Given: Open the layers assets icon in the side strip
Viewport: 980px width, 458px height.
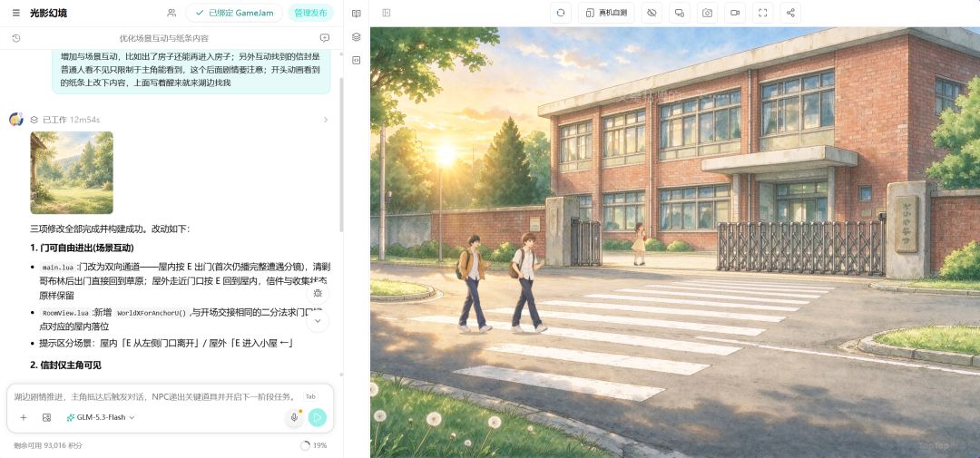Looking at the screenshot, I should pyautogui.click(x=357, y=37).
